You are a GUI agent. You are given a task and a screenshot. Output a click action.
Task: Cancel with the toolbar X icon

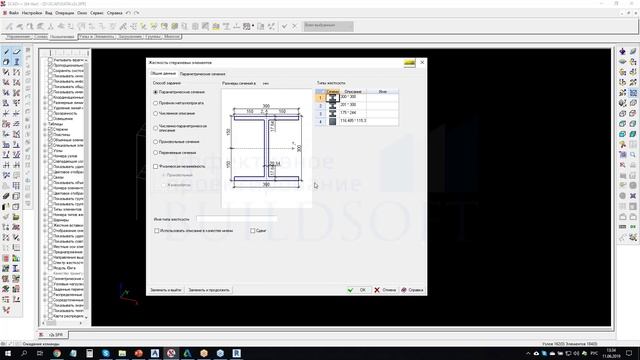coord(294,26)
